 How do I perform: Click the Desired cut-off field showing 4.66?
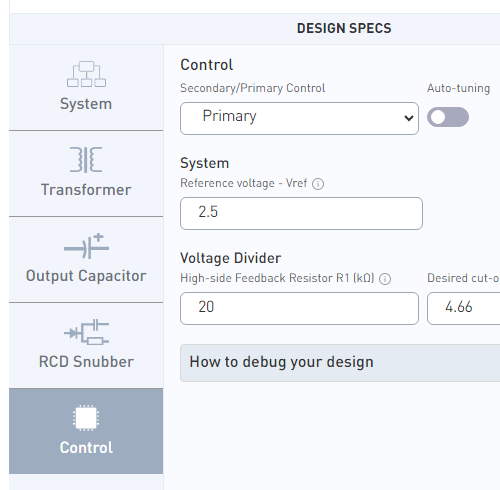click(x=464, y=308)
